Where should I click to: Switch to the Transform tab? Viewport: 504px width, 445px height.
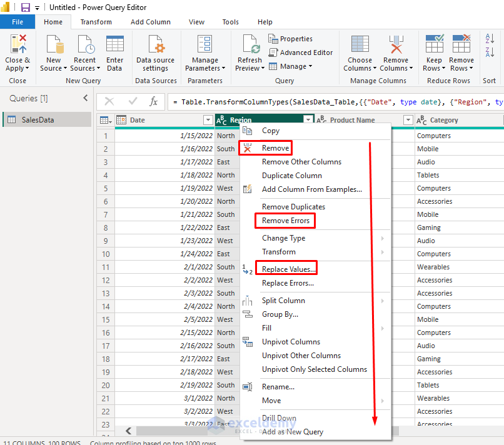(x=96, y=22)
